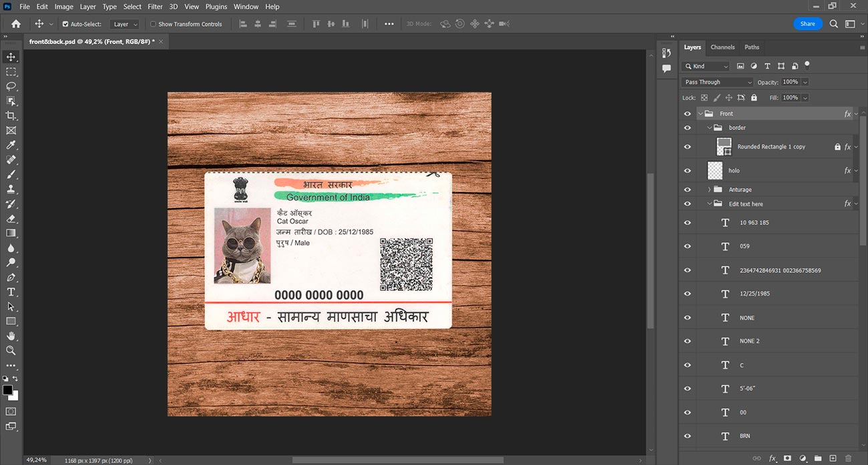Open the Plugins menu

[x=216, y=7]
